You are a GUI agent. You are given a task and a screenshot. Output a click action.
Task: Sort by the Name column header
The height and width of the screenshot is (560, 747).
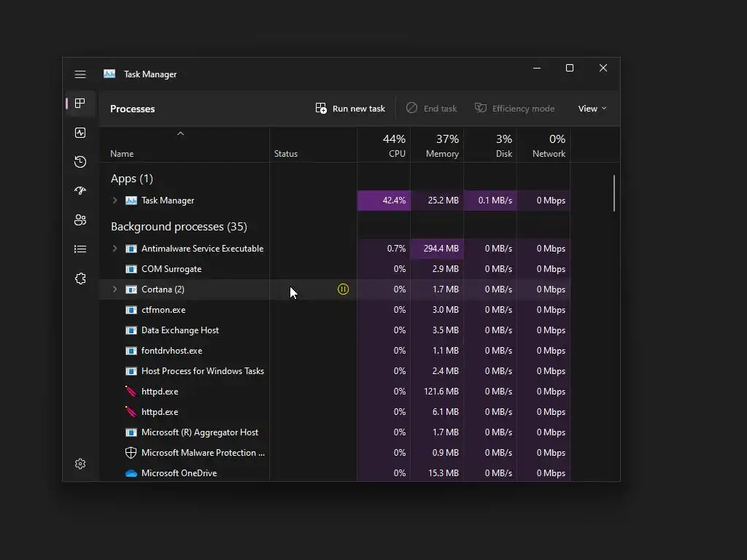[184, 145]
